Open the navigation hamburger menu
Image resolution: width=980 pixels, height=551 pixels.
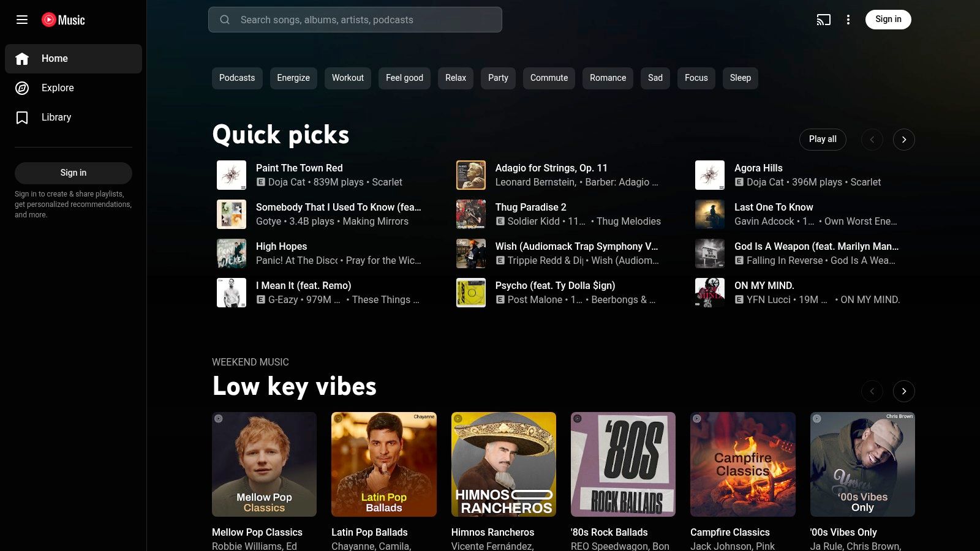tap(22, 20)
